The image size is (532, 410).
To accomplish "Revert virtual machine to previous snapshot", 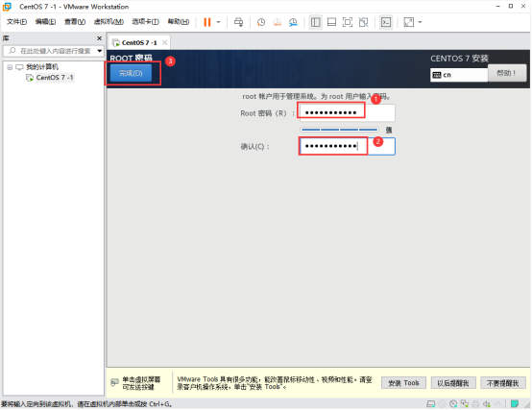I will tap(278, 22).
